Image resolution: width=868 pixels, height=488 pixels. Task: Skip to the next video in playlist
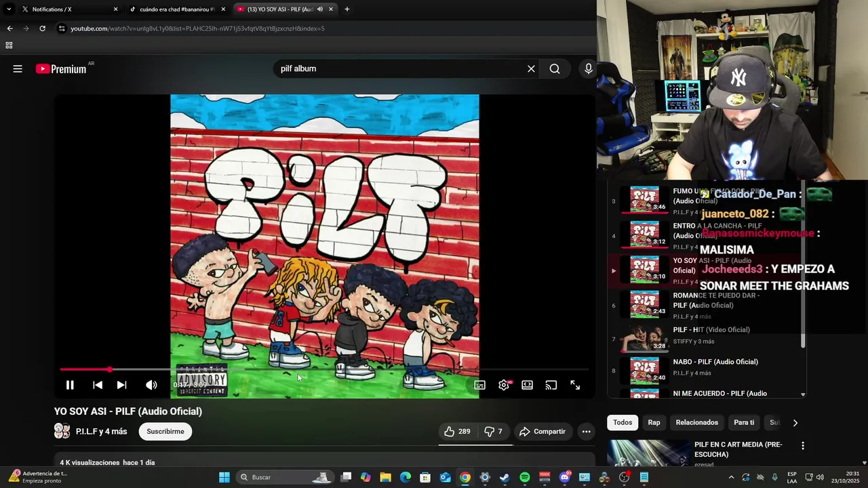(x=121, y=385)
